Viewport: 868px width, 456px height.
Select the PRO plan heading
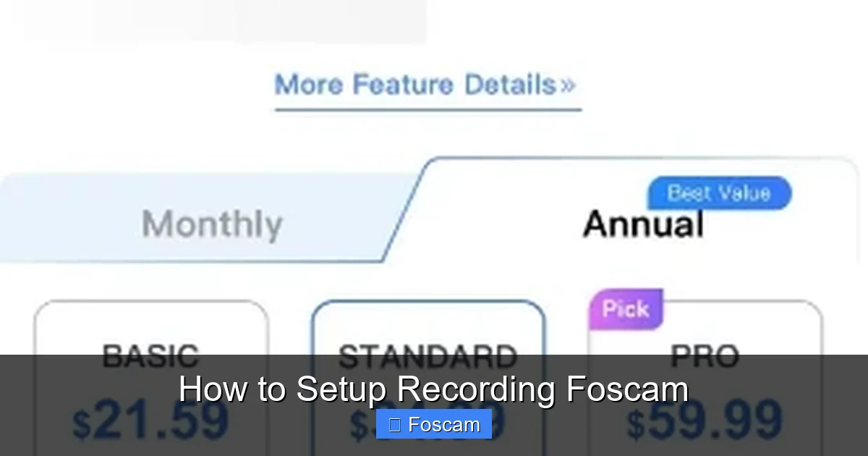point(707,355)
